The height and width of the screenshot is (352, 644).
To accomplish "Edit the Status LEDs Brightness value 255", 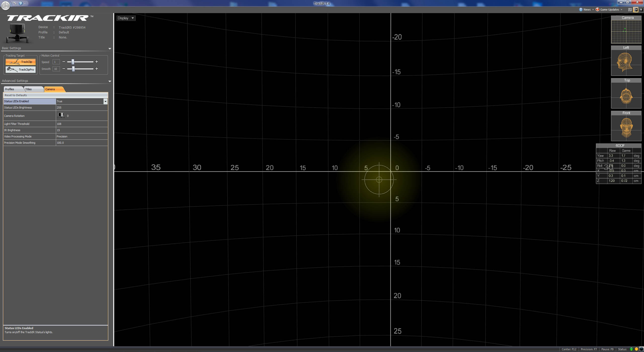I will [x=82, y=108].
